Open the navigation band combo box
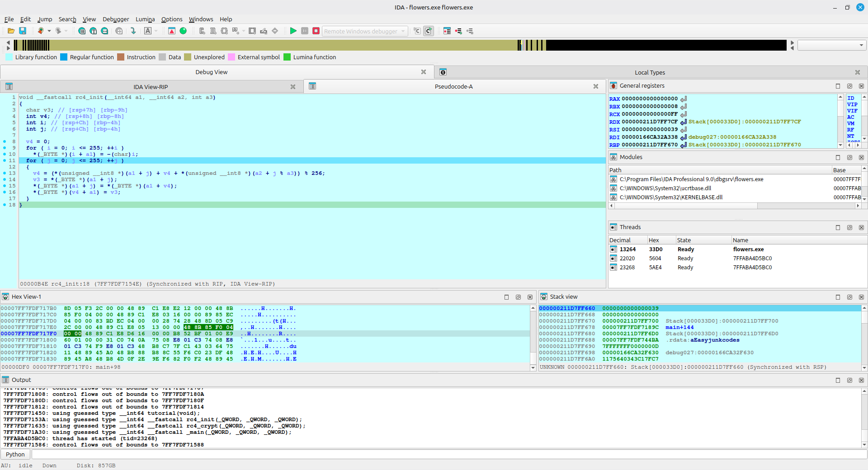 [831, 45]
